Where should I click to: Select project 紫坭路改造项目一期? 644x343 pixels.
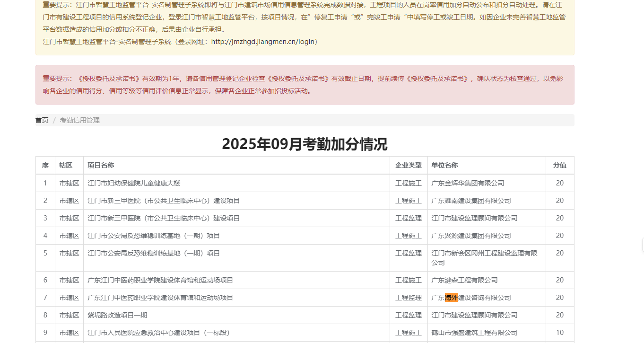tap(117, 315)
